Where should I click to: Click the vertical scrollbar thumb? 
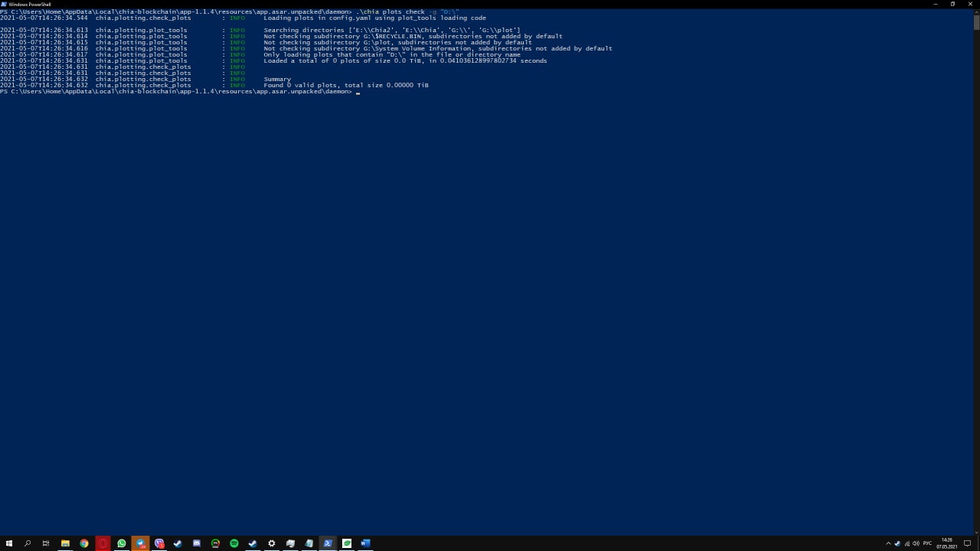point(976,21)
